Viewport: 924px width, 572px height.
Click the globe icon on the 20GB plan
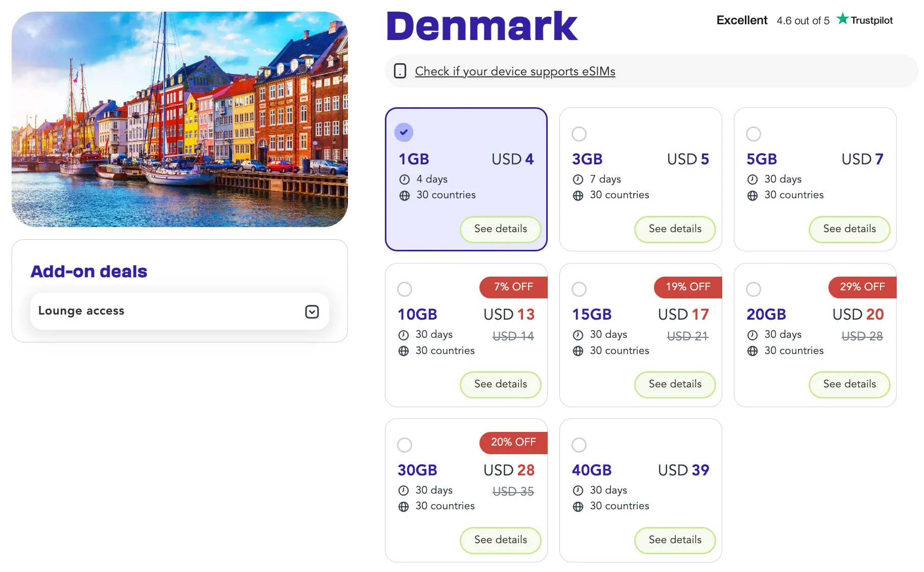point(752,351)
